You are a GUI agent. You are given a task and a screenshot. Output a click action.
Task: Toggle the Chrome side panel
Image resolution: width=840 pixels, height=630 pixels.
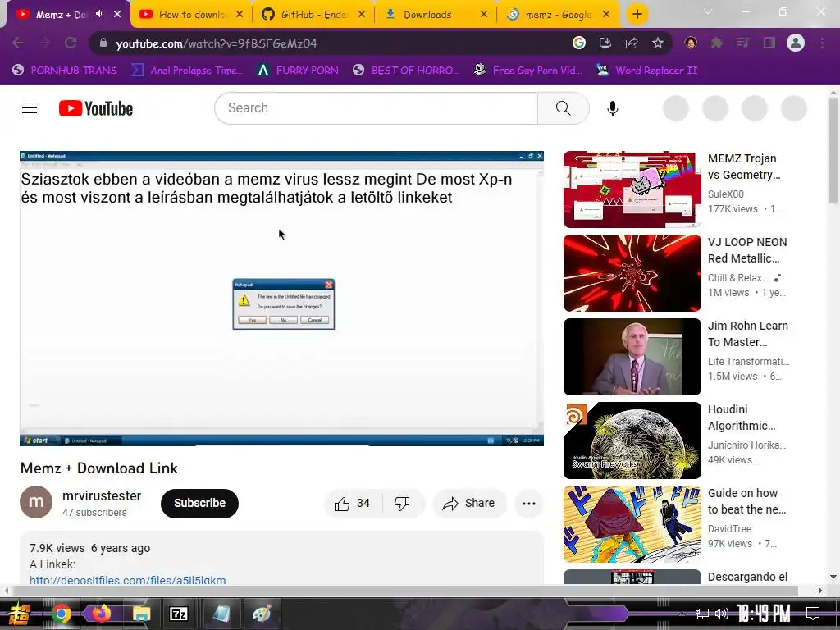pos(769,43)
